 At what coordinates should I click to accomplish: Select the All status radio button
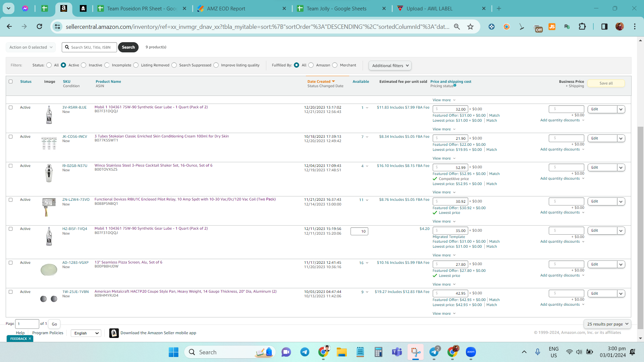pyautogui.click(x=49, y=65)
